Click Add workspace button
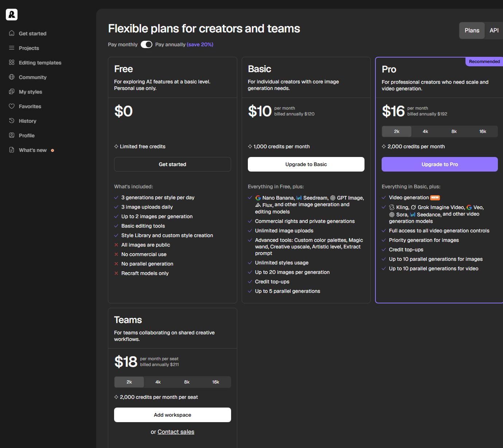The height and width of the screenshot is (448, 503). pos(172,415)
